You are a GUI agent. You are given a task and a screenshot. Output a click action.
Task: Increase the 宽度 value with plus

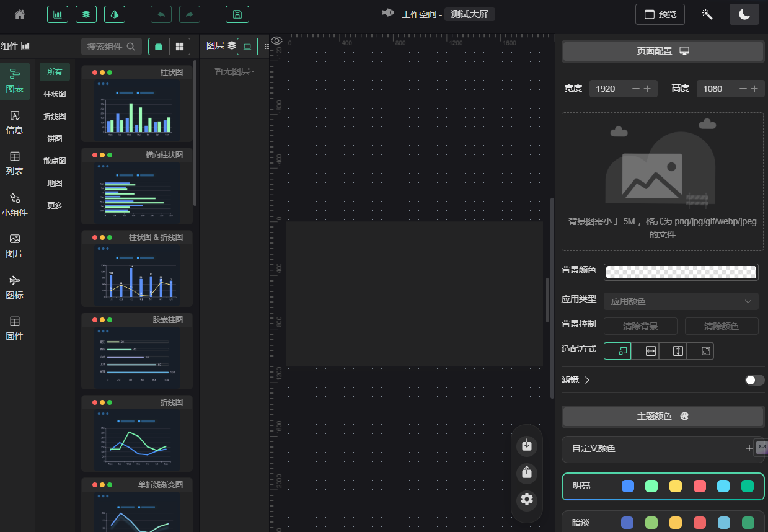point(647,89)
